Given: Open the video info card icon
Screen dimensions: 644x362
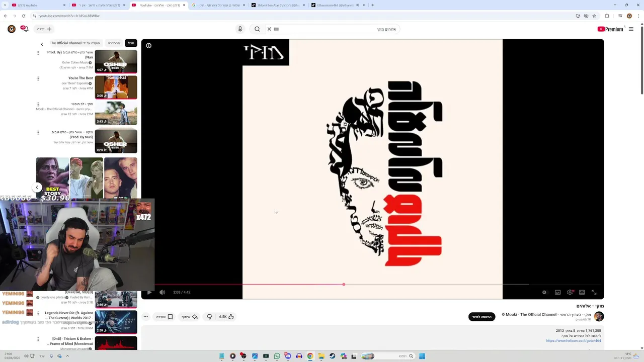Looking at the screenshot, I should coord(149,46).
